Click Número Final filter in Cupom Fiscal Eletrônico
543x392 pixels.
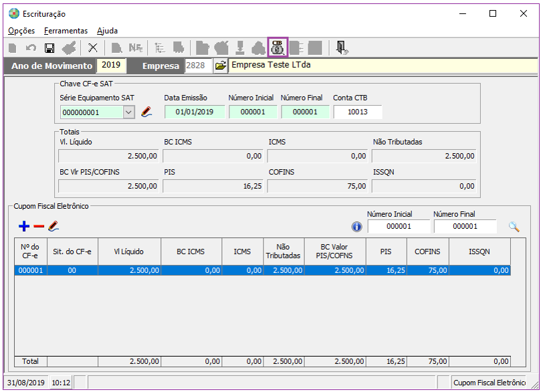point(465,227)
